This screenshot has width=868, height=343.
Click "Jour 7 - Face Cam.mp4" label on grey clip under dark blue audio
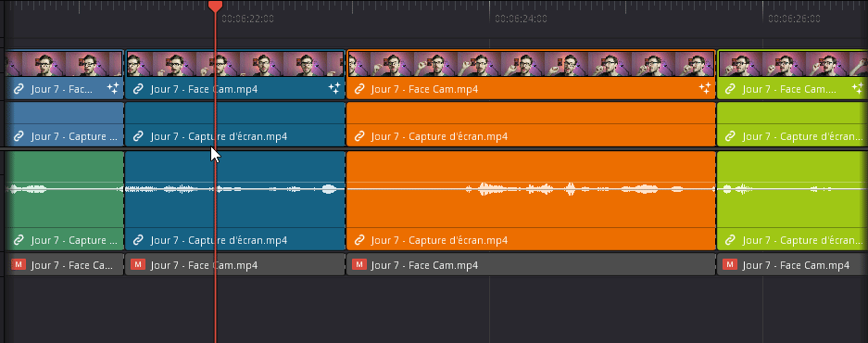point(204,265)
